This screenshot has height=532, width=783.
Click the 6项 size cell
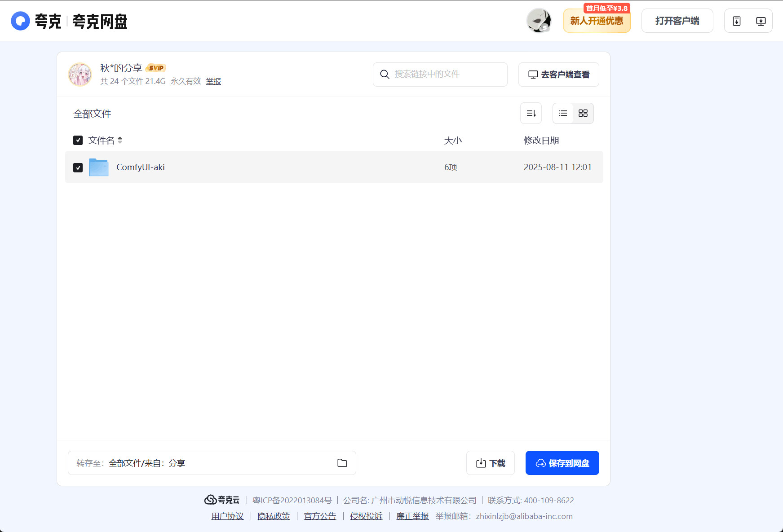451,167
